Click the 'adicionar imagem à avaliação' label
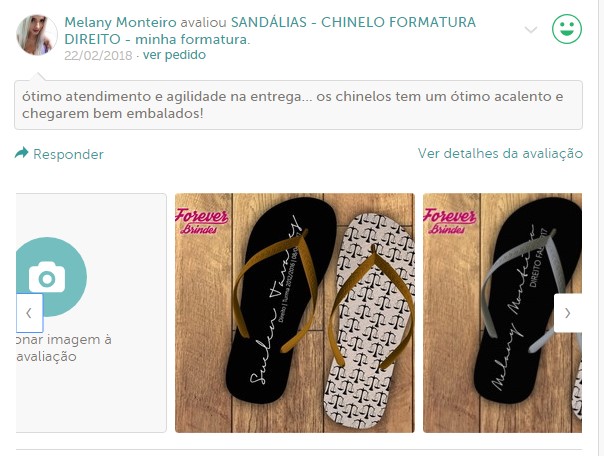The height and width of the screenshot is (456, 604). pyautogui.click(x=64, y=348)
